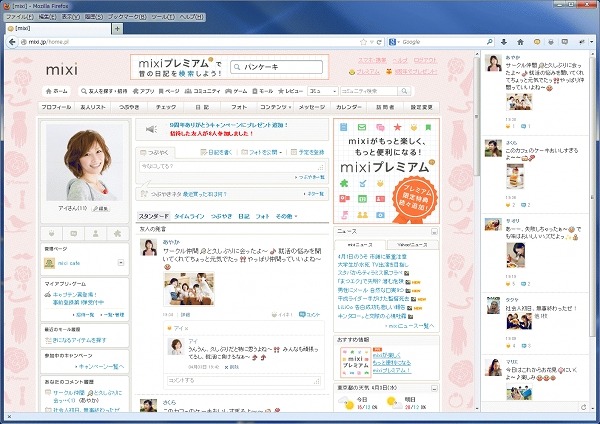Click the speech bubble icon below the profile photo
Screen dimensions: 600x424
[74, 233]
